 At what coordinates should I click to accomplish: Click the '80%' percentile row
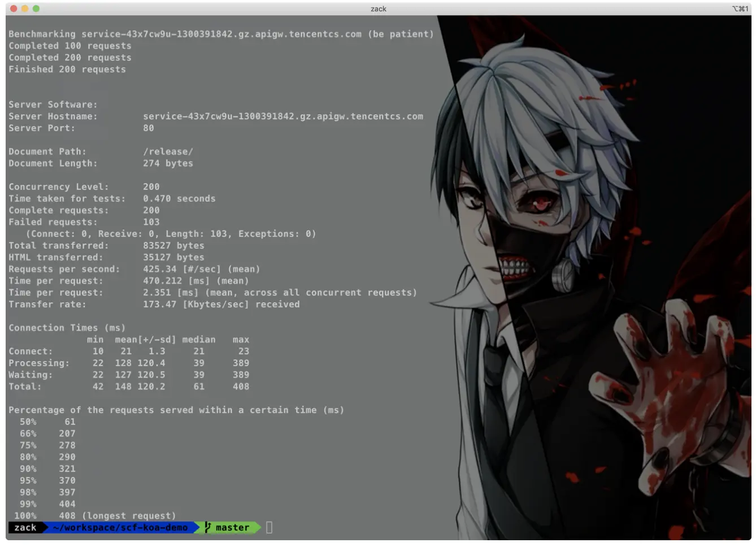(x=47, y=457)
